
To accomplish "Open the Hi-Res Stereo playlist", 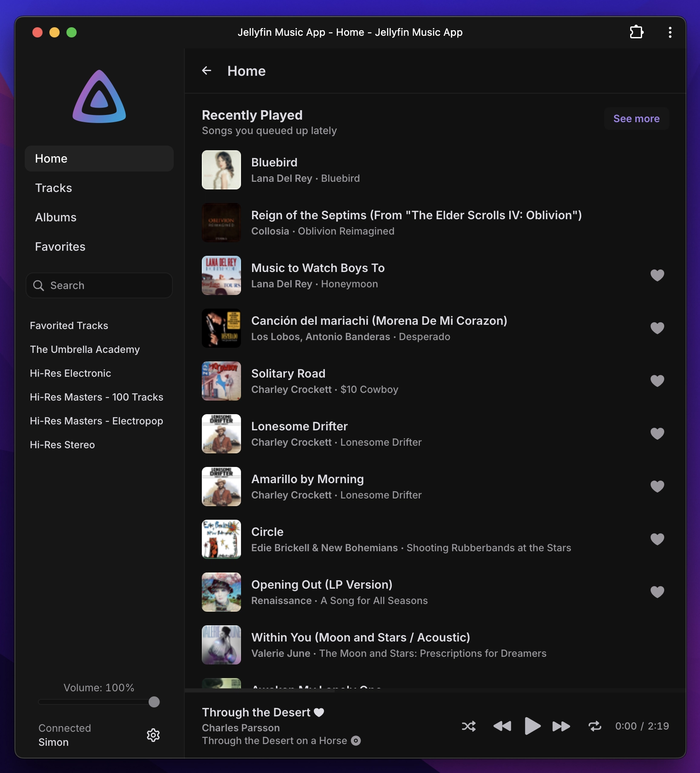I will click(62, 445).
